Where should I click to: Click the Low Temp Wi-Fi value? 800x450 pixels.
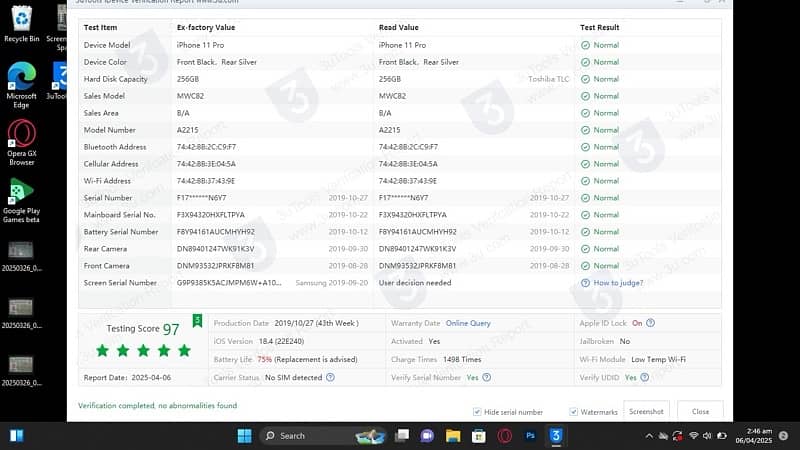658,359
